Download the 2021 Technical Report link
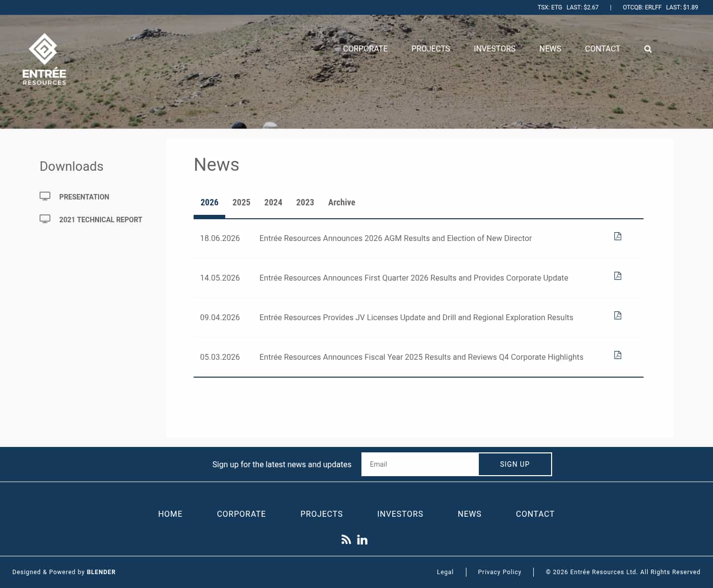 point(101,220)
